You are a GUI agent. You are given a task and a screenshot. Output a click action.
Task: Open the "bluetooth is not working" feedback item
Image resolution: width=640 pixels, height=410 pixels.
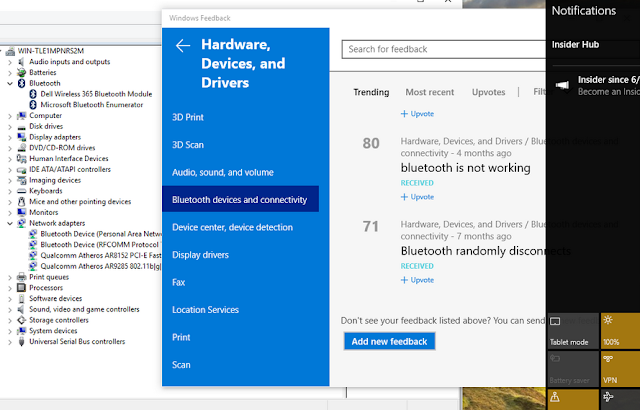[465, 168]
